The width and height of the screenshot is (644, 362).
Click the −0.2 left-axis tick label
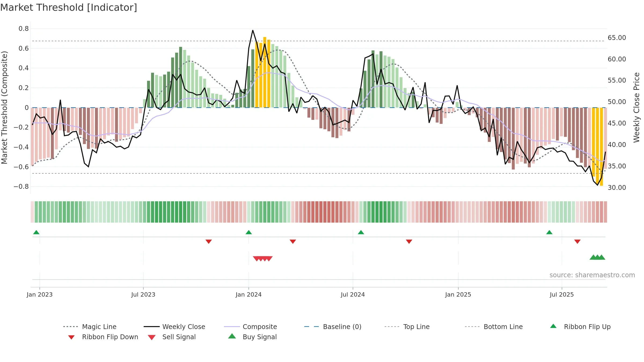coord(21,127)
